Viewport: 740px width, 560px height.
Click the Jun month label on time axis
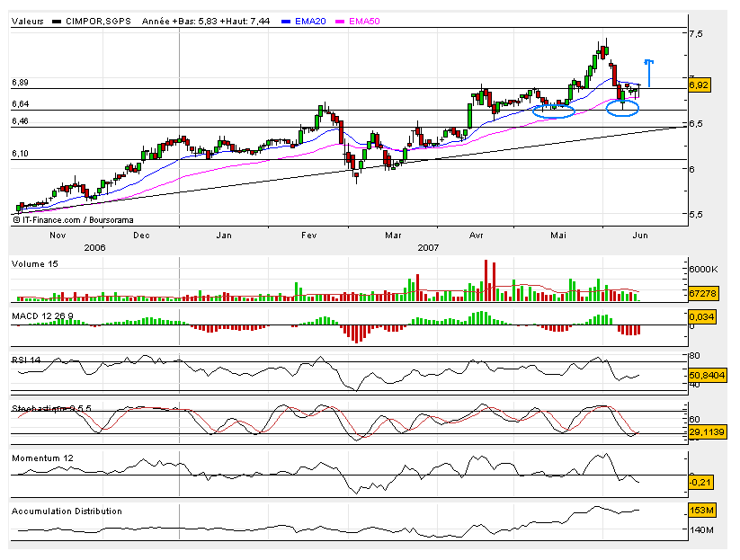pyautogui.click(x=640, y=235)
